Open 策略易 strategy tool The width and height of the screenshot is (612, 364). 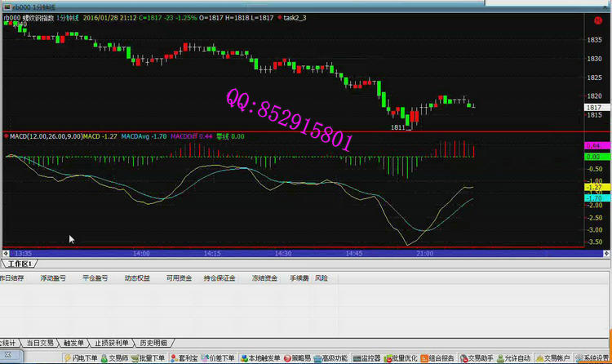click(302, 358)
